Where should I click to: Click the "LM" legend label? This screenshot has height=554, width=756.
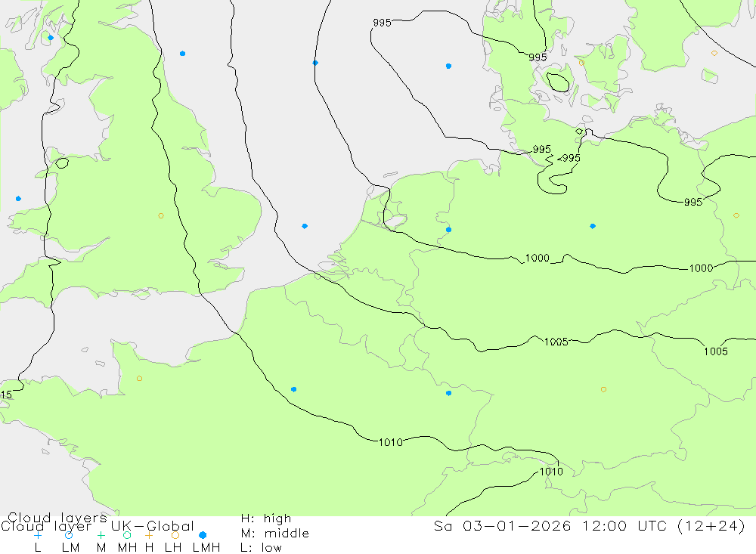[71, 548]
